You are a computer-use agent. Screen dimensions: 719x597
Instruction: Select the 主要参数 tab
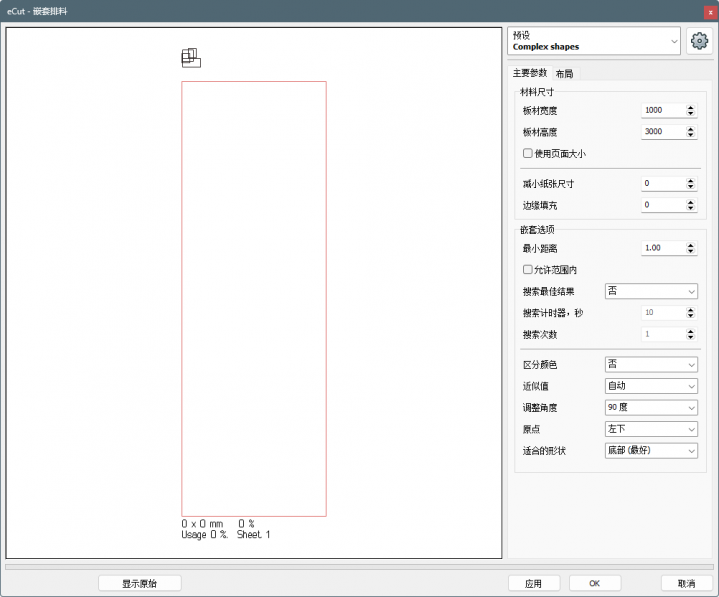(x=529, y=73)
